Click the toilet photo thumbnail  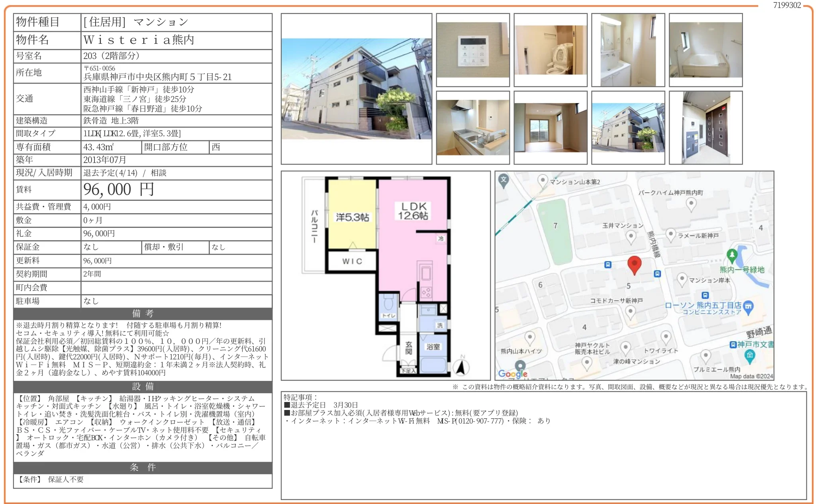point(550,50)
